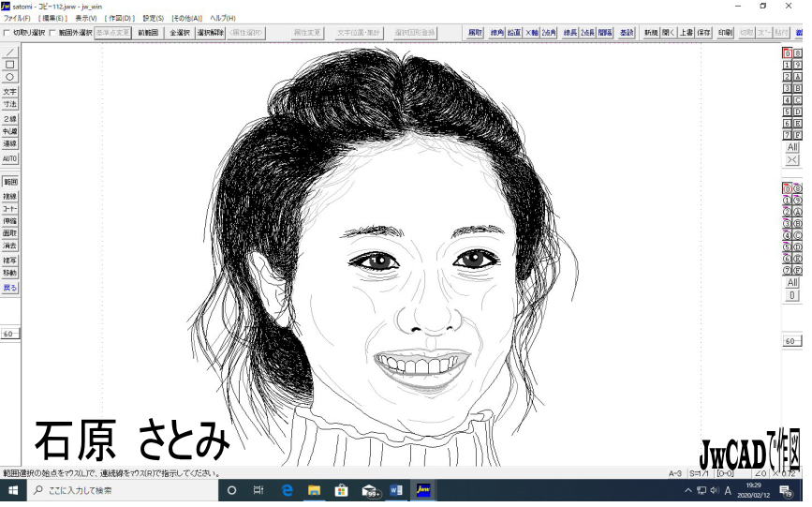Select the 消去 erase tool
Screen dimensions: 812x507
click(10, 246)
